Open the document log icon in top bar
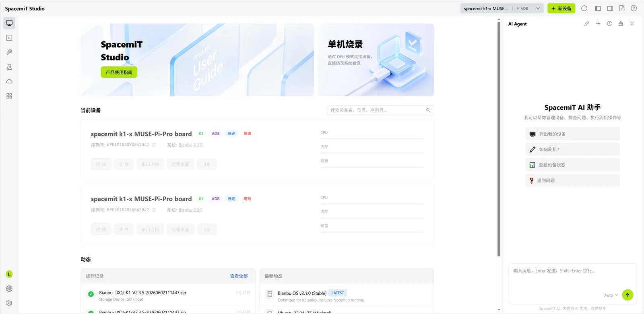This screenshot has height=314, width=644. coord(622,8)
